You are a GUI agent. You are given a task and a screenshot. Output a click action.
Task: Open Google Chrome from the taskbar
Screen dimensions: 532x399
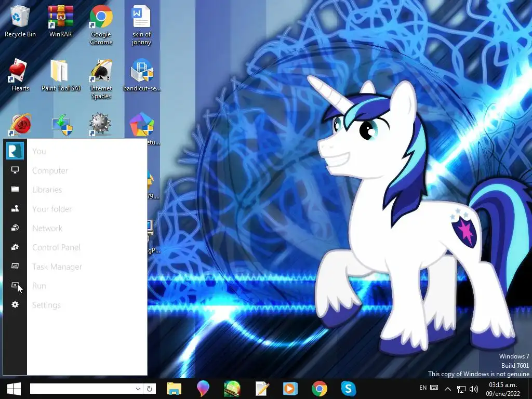point(320,389)
